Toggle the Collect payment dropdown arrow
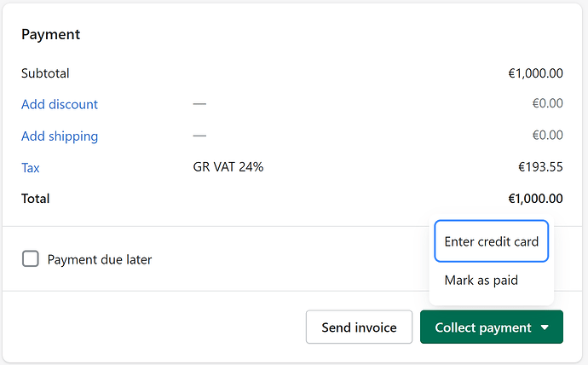This screenshot has height=365, width=588. point(545,327)
